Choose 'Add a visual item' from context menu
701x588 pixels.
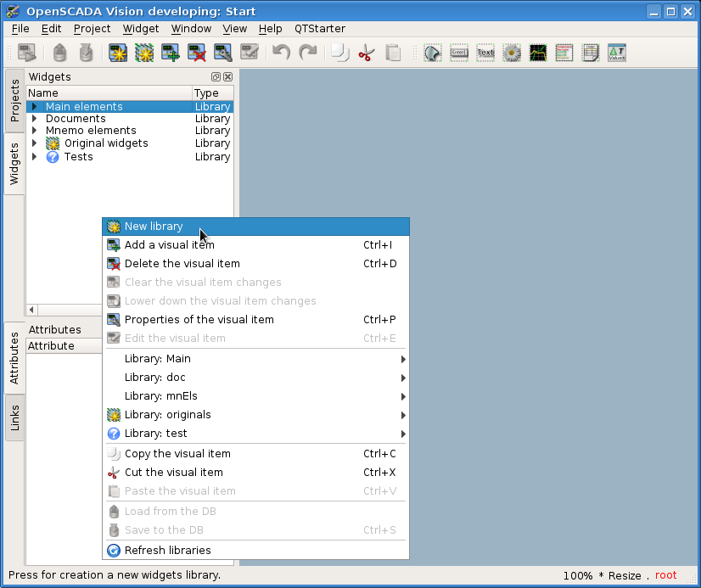[x=255, y=245]
